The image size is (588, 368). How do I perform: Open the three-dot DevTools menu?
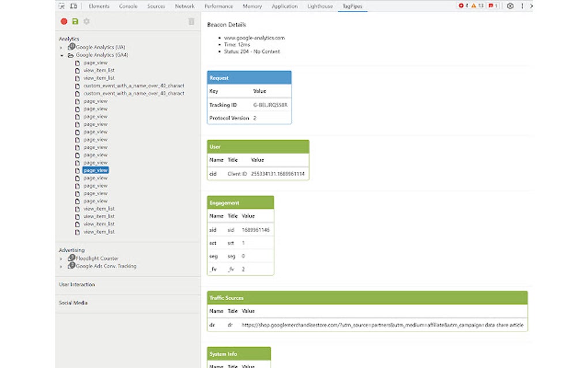coord(521,6)
